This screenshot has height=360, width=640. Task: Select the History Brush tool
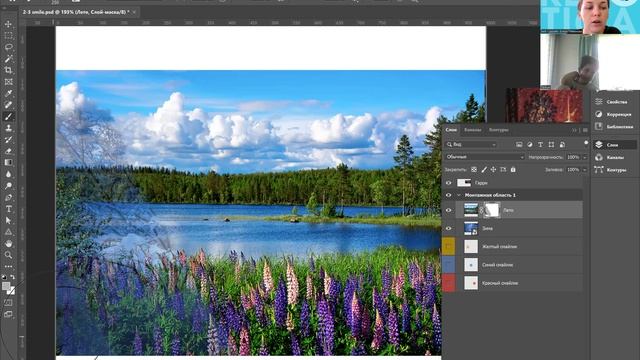click(8, 140)
